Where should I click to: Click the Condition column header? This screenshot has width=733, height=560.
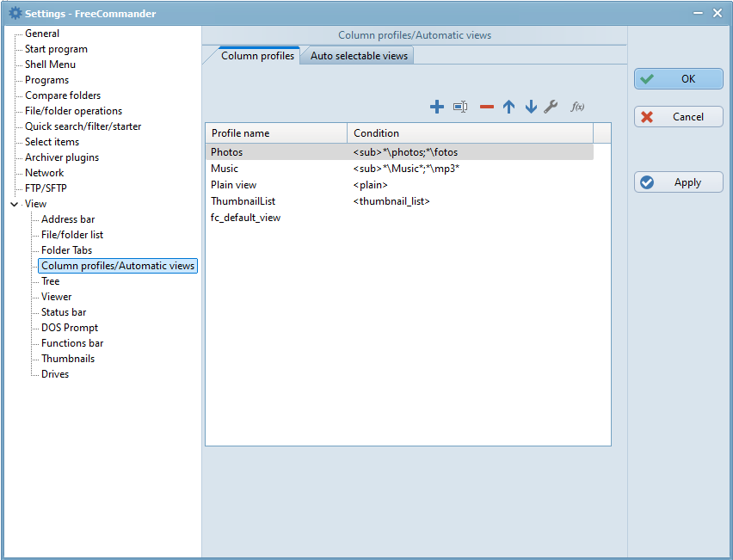[471, 133]
